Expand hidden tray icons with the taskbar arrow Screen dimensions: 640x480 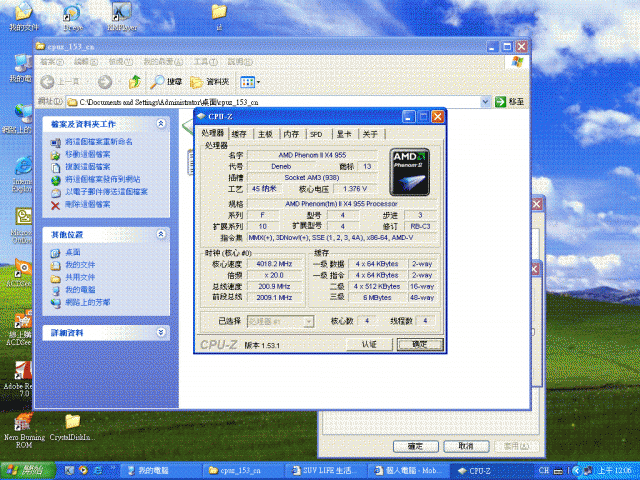tap(576, 471)
